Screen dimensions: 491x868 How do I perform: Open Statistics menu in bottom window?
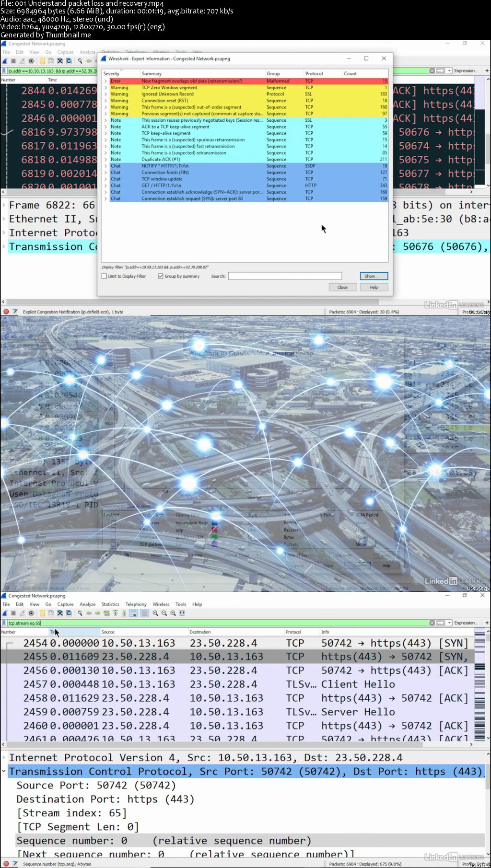110,604
